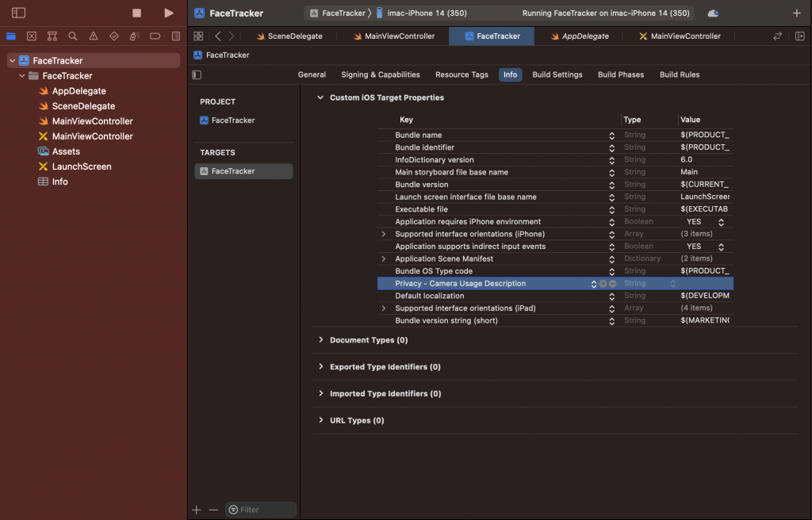Screen dimensions: 812x520
Task: Open the Find navigator magnifier icon
Action: pyautogui.click(x=73, y=36)
